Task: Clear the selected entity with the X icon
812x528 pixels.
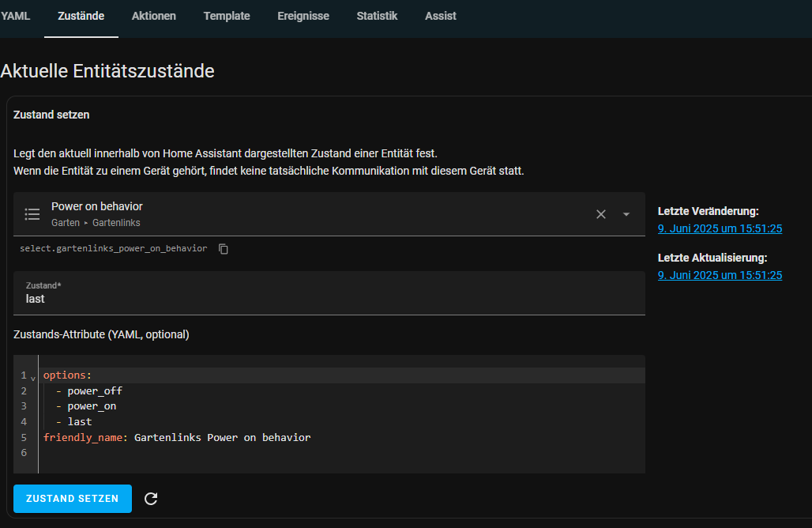Action: pos(601,214)
